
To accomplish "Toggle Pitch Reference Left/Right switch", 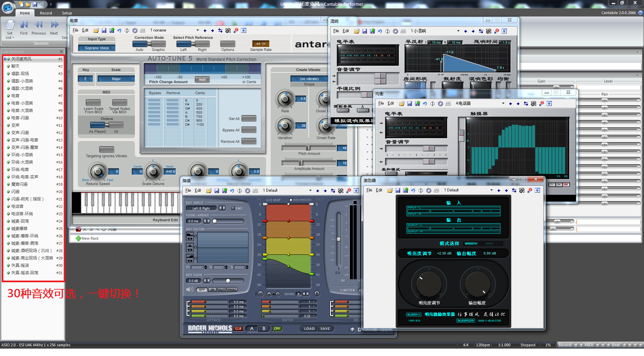I will point(193,44).
